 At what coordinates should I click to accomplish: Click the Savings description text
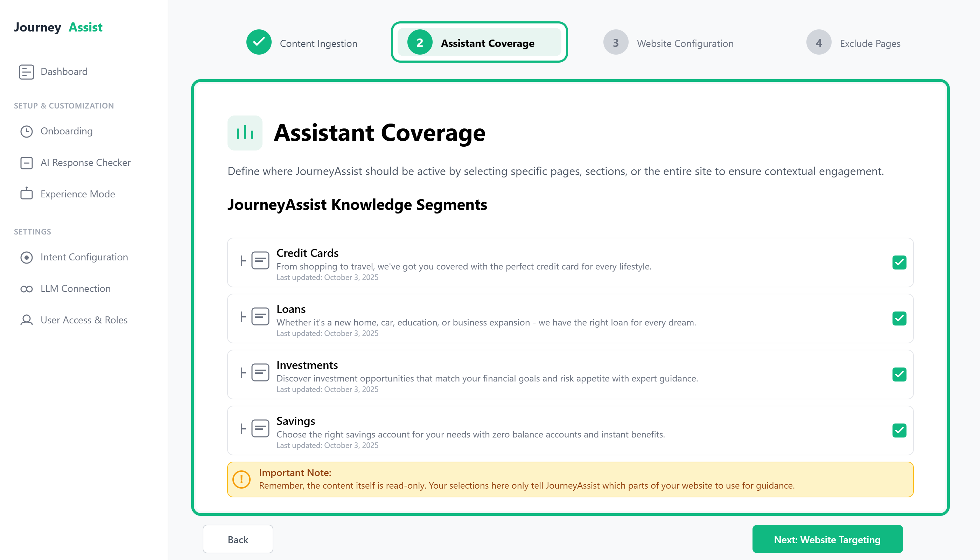(x=470, y=435)
